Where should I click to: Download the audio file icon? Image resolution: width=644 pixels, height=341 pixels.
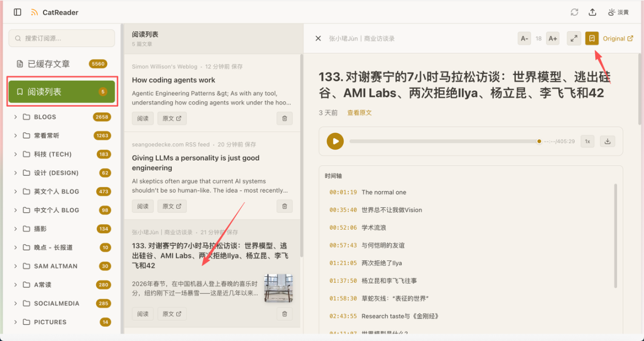tap(608, 141)
